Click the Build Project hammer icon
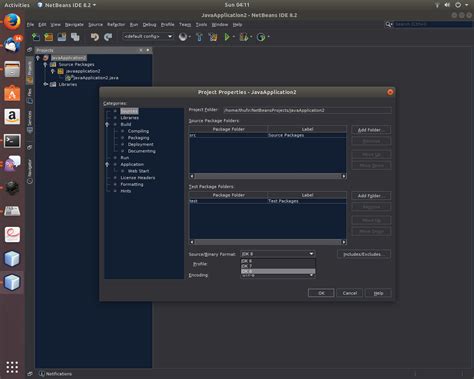The height and width of the screenshot is (379, 474). click(199, 37)
